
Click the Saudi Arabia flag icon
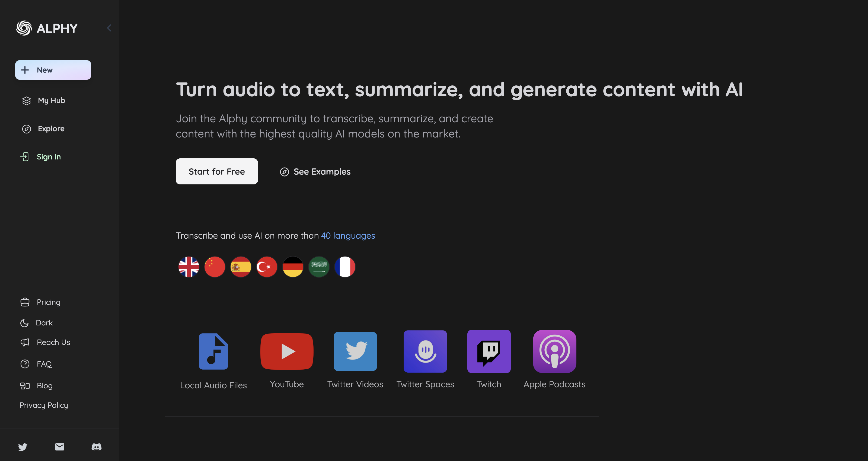[x=319, y=267]
